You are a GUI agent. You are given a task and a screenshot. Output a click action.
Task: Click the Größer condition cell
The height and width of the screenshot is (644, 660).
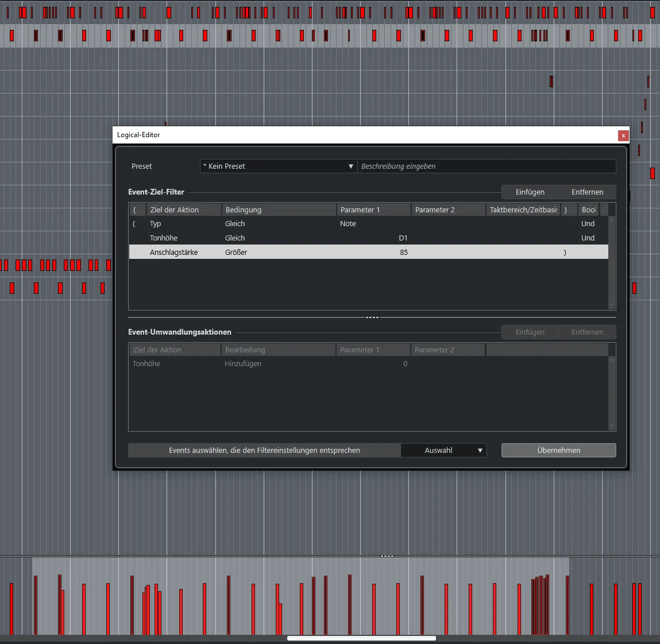tap(236, 252)
